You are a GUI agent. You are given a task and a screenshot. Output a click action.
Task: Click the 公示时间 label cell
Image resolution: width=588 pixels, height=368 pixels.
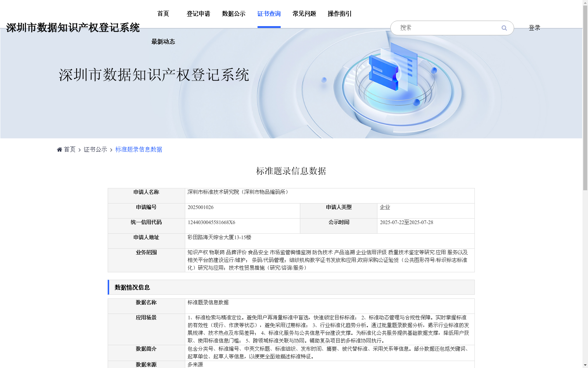pyautogui.click(x=339, y=226)
